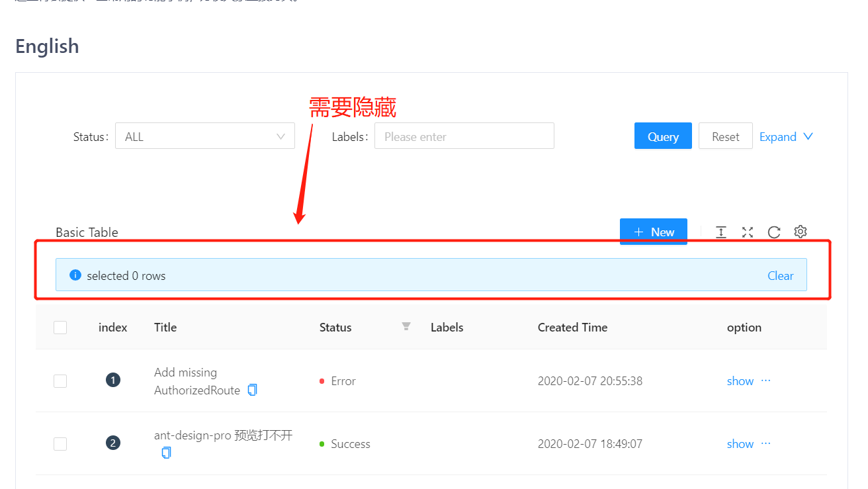Check the header select-all checkbox

pos(60,327)
